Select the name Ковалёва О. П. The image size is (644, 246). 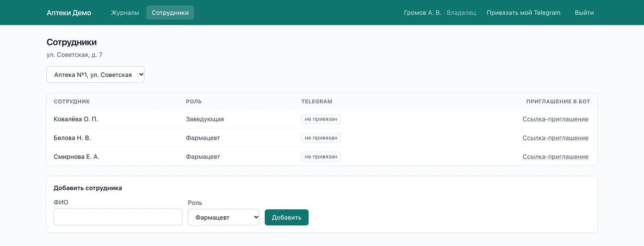pyautogui.click(x=76, y=119)
